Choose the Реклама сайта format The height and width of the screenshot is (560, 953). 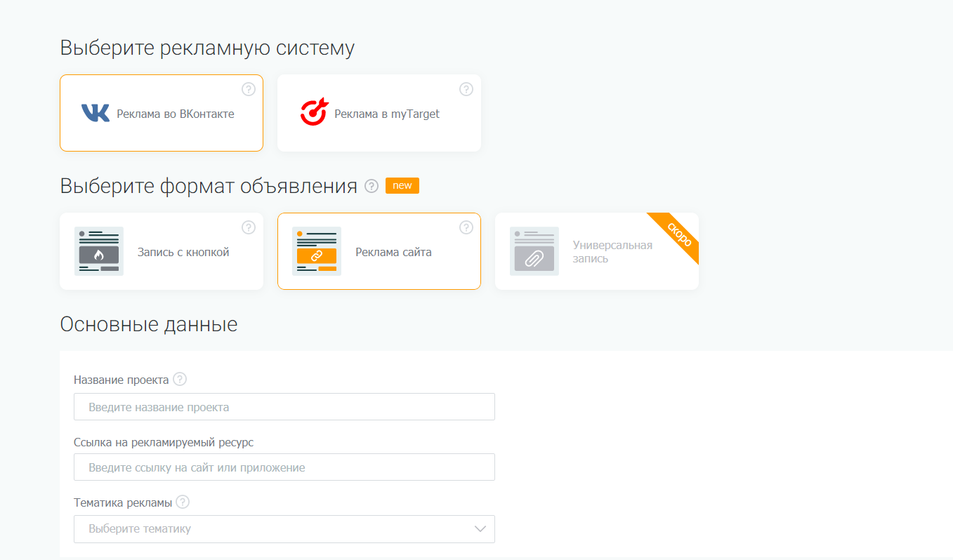(379, 251)
